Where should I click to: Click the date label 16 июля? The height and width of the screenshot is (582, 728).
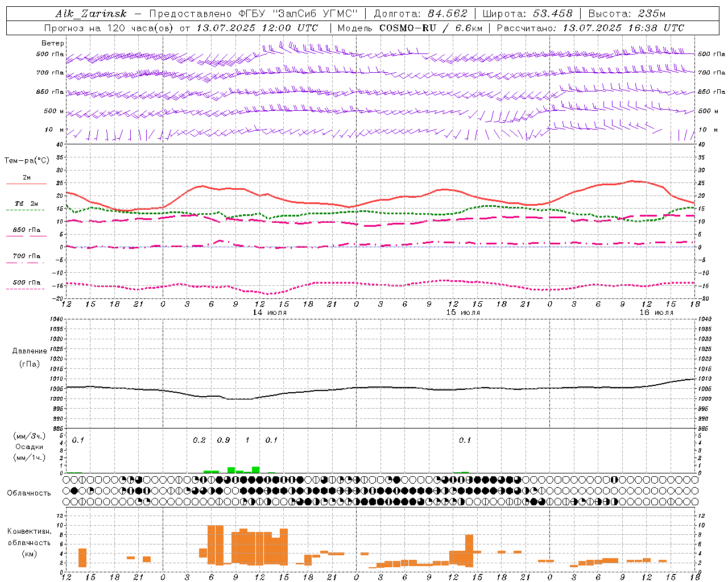click(656, 313)
